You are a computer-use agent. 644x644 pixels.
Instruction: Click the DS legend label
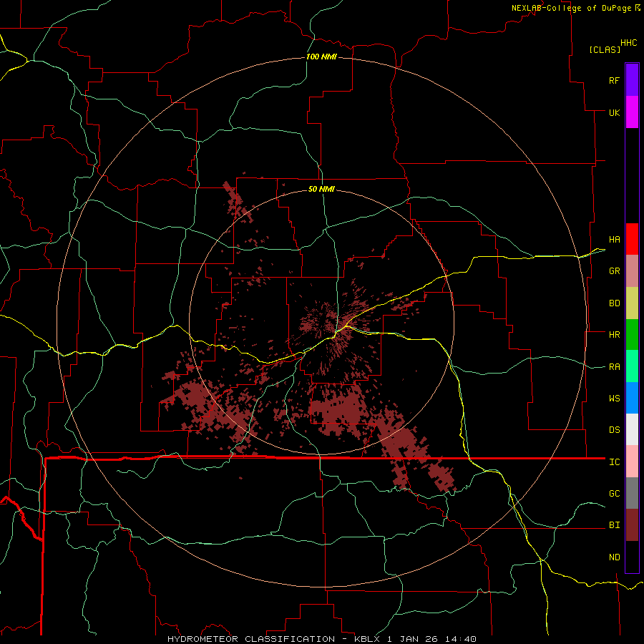pyautogui.click(x=614, y=430)
